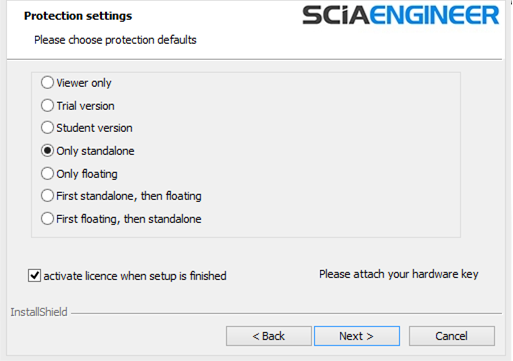This screenshot has height=361, width=513.
Task: Click the blue ENGINEER logo text
Action: 435,15
